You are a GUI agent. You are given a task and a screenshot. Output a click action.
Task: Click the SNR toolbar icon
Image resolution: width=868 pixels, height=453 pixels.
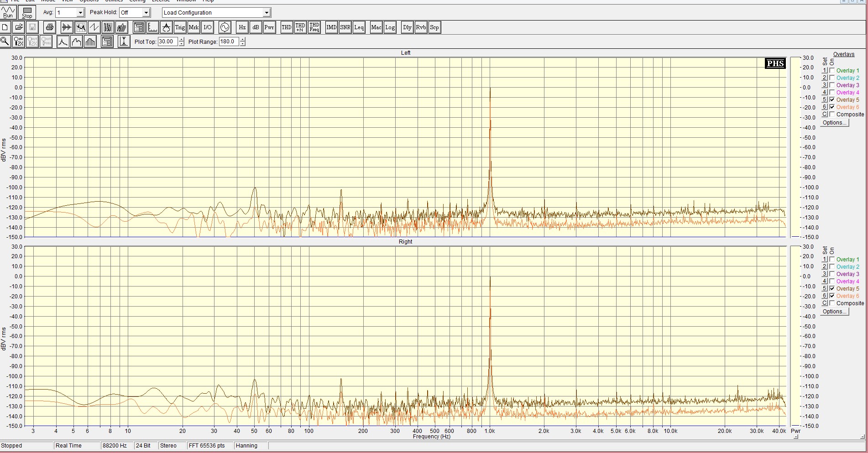pos(345,27)
